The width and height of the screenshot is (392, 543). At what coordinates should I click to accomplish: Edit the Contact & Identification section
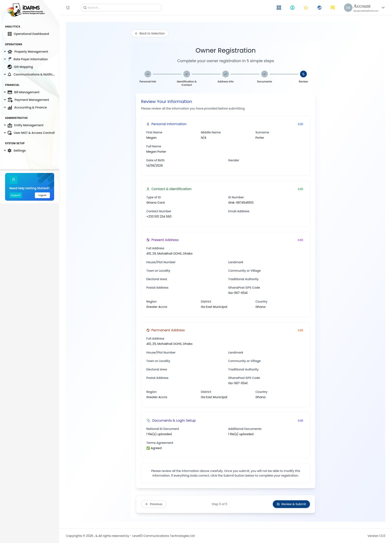tap(300, 189)
